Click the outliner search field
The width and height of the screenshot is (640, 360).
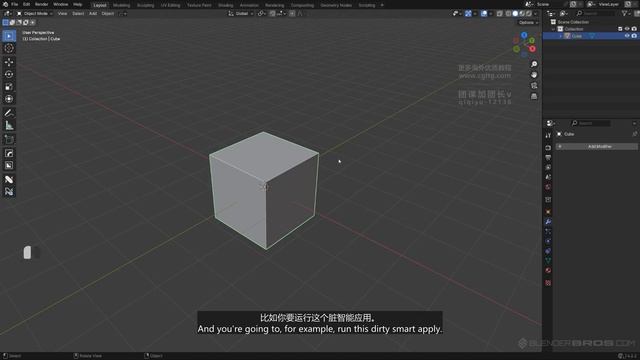tap(596, 13)
